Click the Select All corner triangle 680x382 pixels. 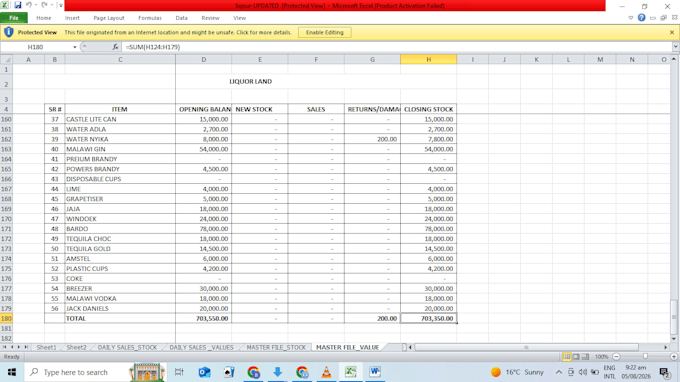click(7, 59)
